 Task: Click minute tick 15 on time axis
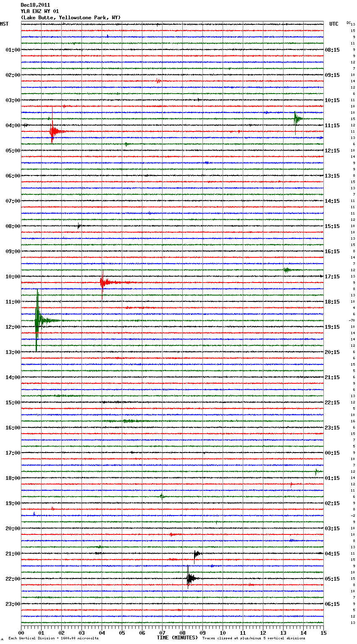(323, 633)
